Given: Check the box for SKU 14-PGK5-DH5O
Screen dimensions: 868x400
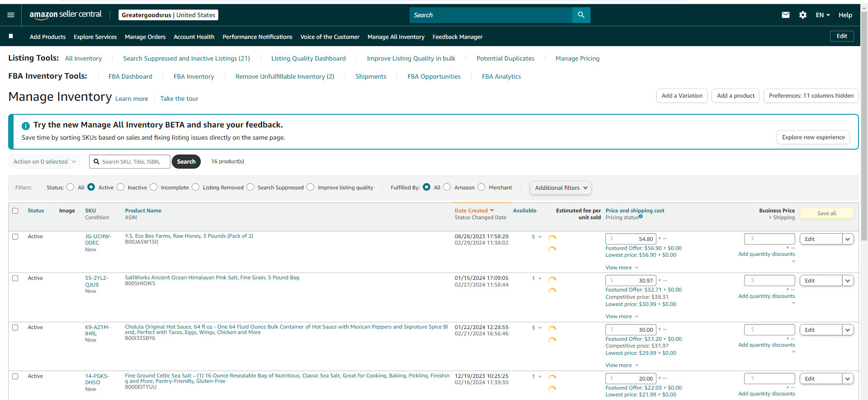Looking at the screenshot, I should tap(15, 376).
